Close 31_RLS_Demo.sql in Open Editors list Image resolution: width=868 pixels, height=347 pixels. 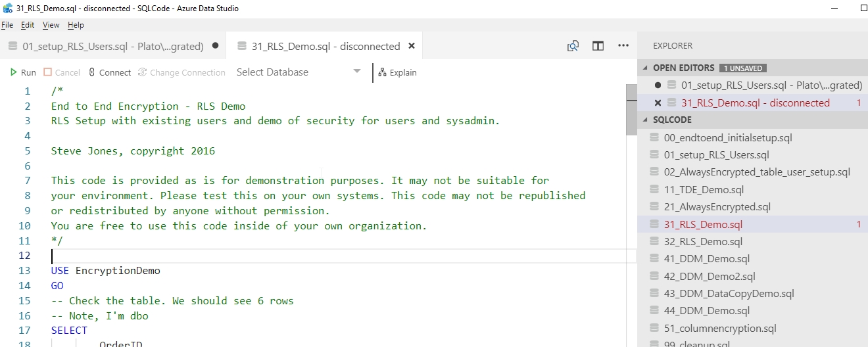click(x=658, y=103)
